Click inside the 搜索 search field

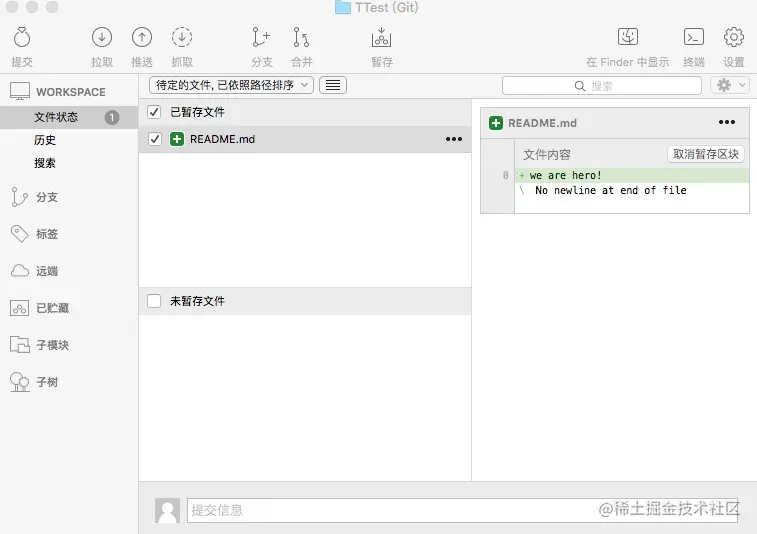[602, 86]
